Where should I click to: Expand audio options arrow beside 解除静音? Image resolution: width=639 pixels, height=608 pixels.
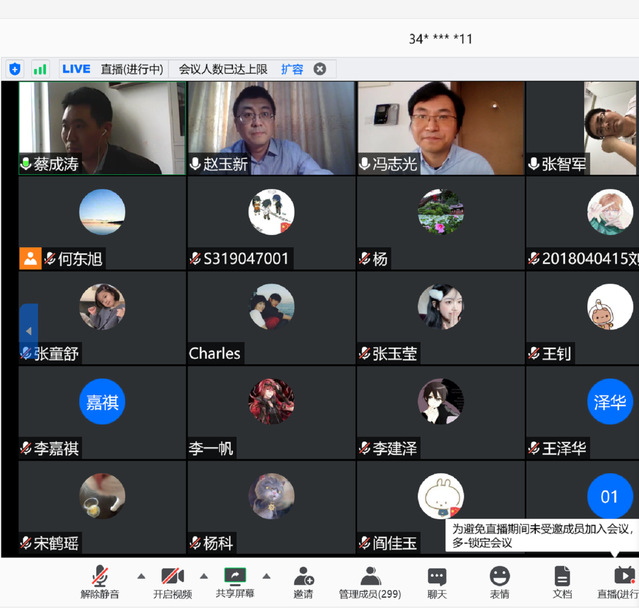pos(140,576)
